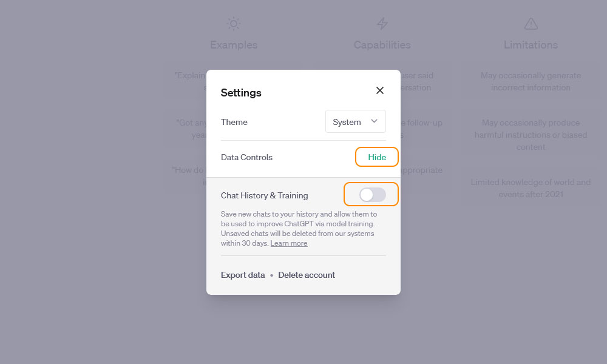Open the Theme dropdown showing System
The image size is (607, 364).
coord(355,121)
